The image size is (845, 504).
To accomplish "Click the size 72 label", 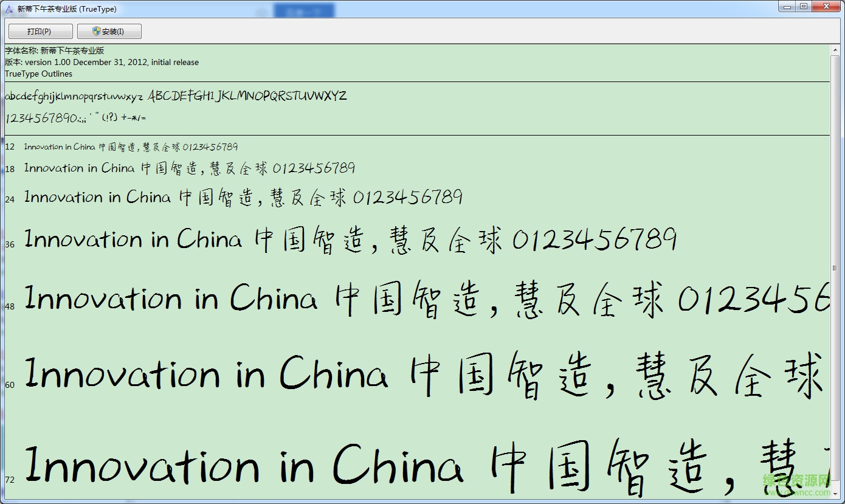I will click(10, 480).
